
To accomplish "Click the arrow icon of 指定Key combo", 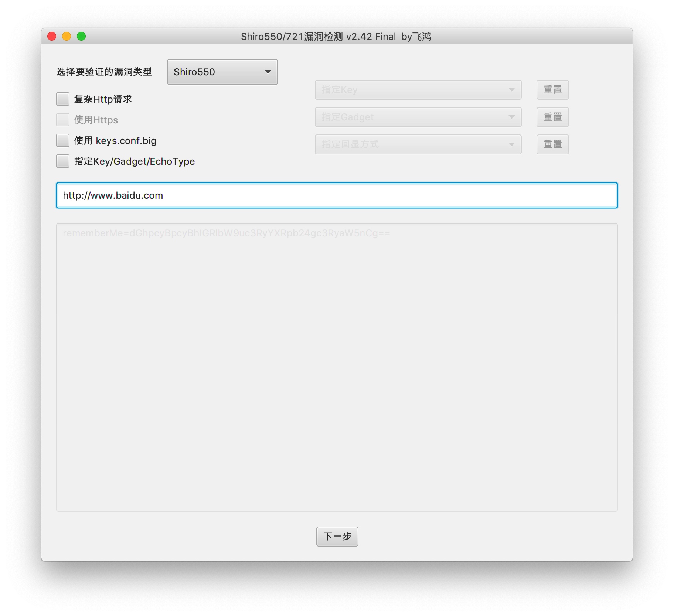I will coord(511,90).
